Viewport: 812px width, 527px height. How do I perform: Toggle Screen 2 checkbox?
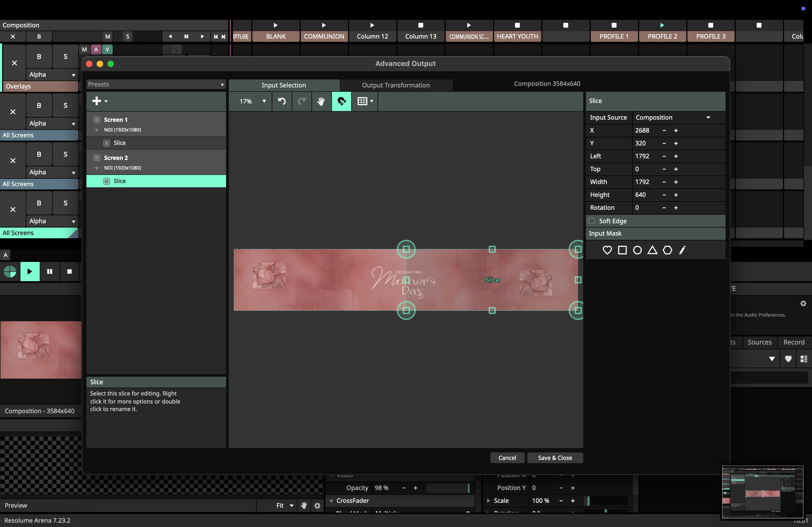pos(97,158)
